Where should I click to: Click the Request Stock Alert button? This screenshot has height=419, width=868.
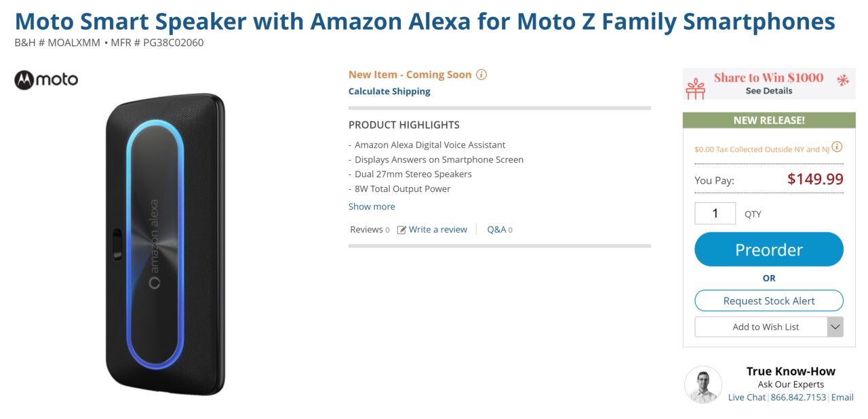[769, 300]
